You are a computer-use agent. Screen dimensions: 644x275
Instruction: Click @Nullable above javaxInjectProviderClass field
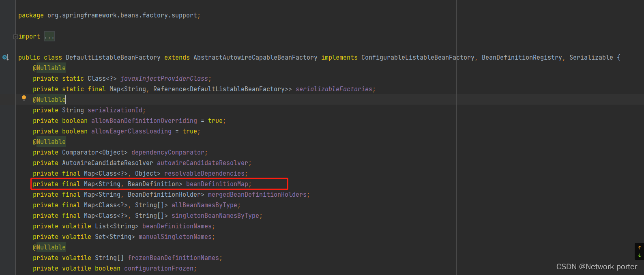[49, 68]
